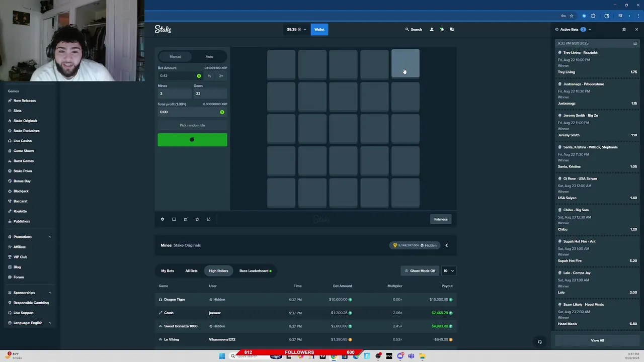
Task: Open the Race Leaderboard tab
Action: pyautogui.click(x=255, y=271)
